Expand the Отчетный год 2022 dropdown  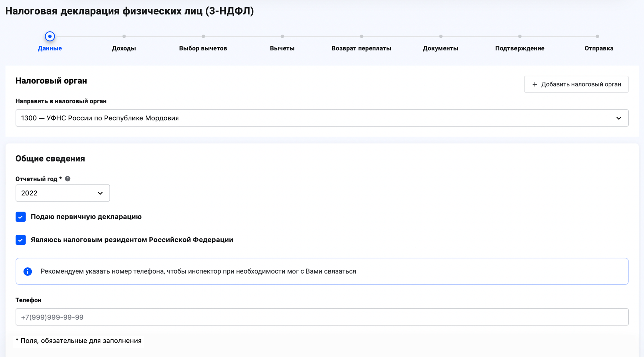point(63,193)
